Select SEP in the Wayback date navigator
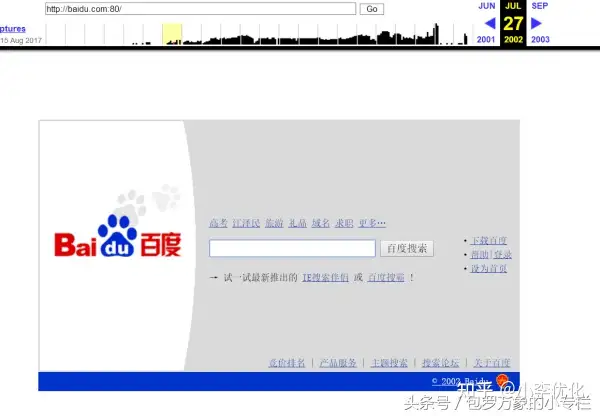The height and width of the screenshot is (416, 600). [540, 6]
